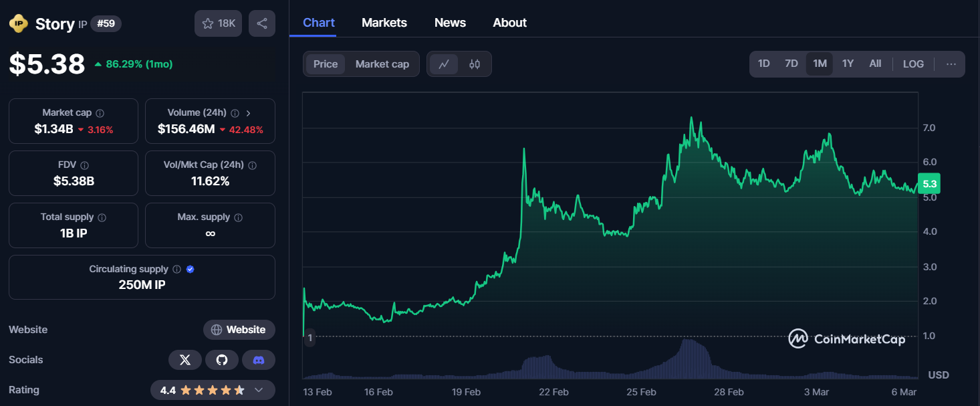Image resolution: width=980 pixels, height=406 pixels.
Task: Click the 250M IP circulating supply value
Action: point(142,285)
